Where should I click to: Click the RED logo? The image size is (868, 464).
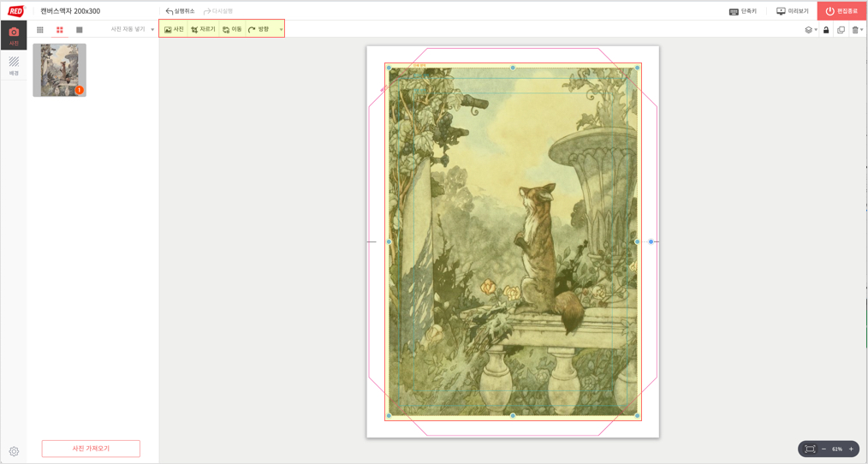coord(15,11)
